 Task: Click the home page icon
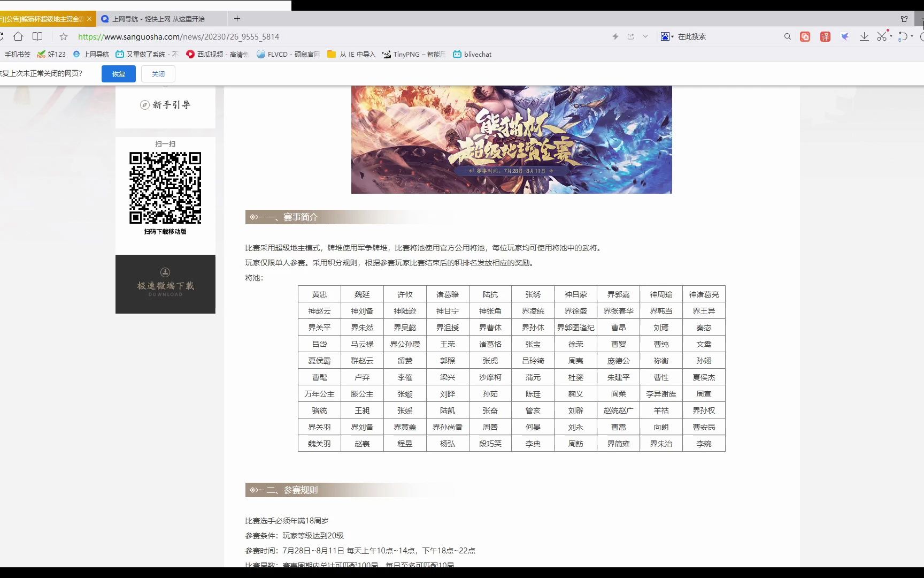[x=18, y=36]
